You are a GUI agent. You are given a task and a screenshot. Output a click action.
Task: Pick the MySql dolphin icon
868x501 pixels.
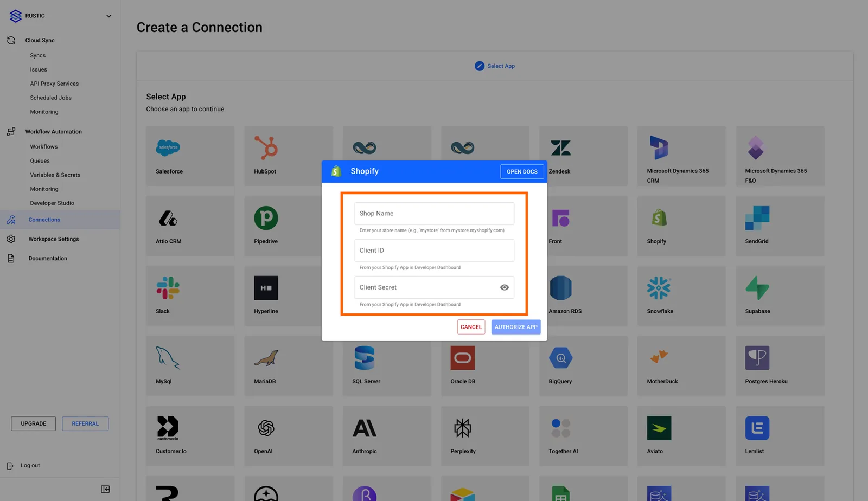click(168, 358)
